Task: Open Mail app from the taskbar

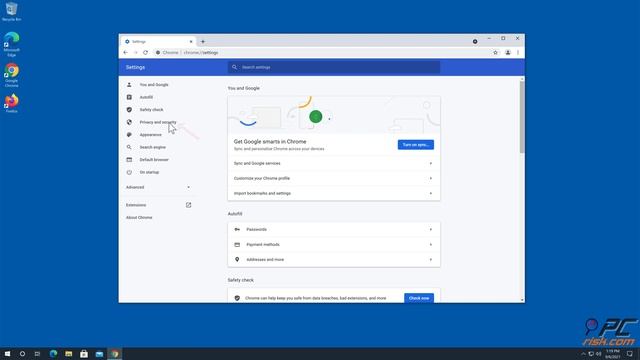Action: pos(99,354)
